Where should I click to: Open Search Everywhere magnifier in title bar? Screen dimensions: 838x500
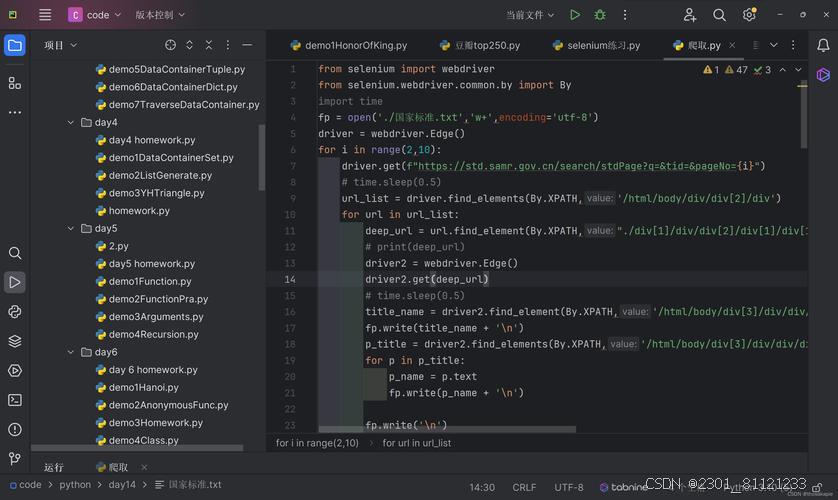(719, 15)
